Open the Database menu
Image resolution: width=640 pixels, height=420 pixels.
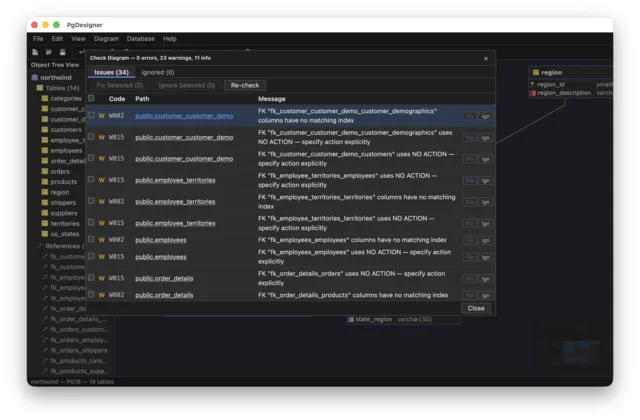pyautogui.click(x=140, y=39)
